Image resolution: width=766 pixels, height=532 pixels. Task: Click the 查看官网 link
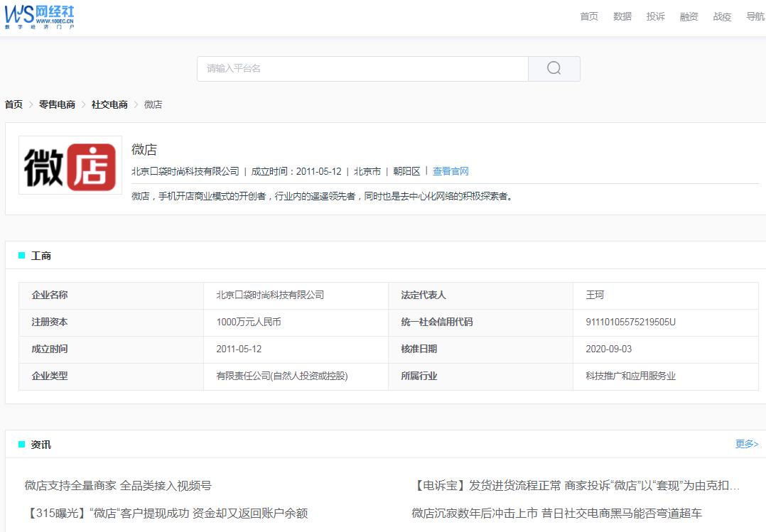coord(451,170)
